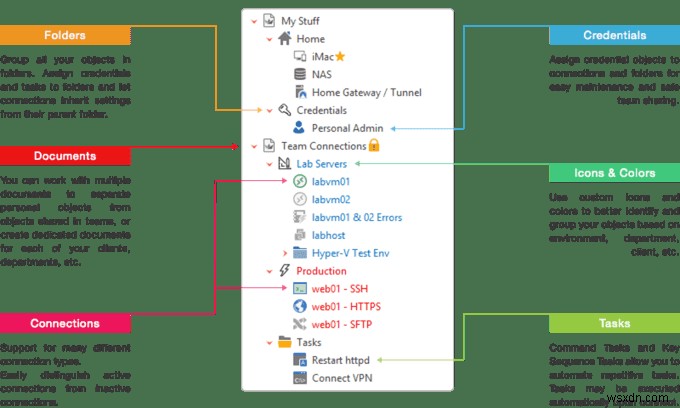
Task: Click the Credentials keys icon
Action: tap(284, 110)
